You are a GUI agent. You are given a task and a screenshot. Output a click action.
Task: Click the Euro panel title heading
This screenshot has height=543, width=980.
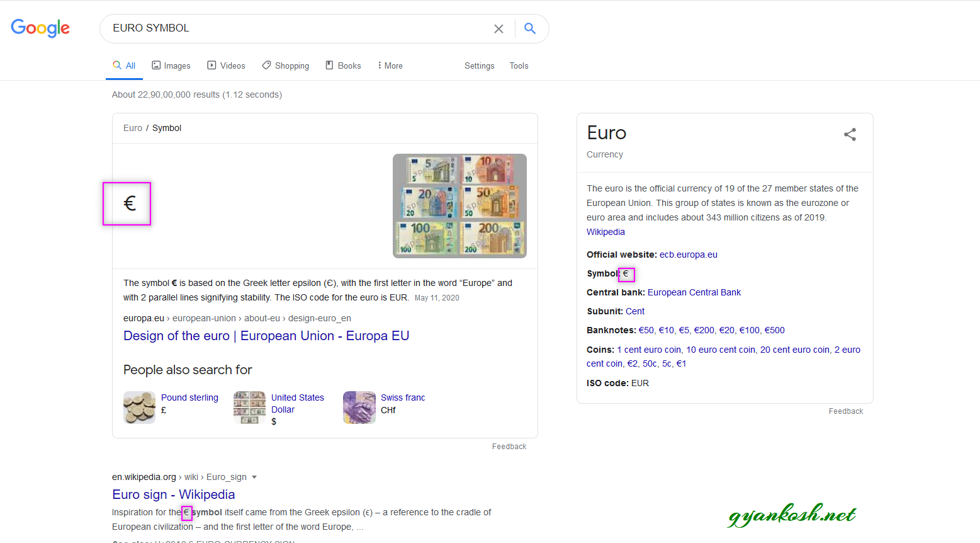(x=607, y=133)
